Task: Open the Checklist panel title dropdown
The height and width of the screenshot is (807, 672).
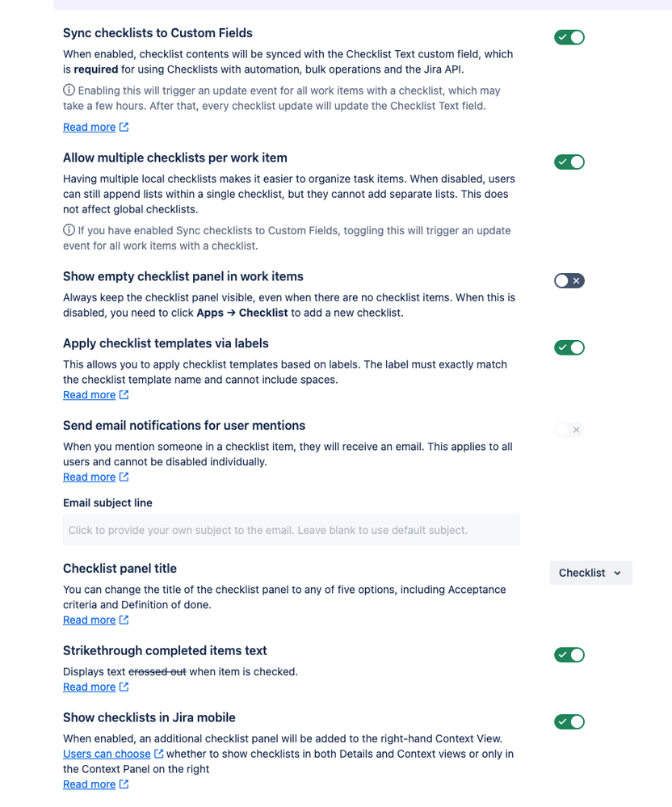Action: 590,573
